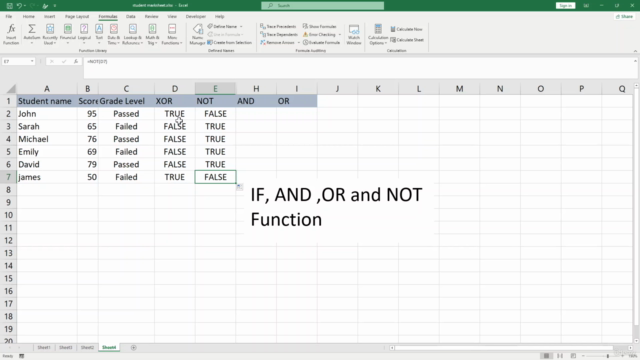Click Trace Dependents
640x360 pixels.
[x=279, y=34]
